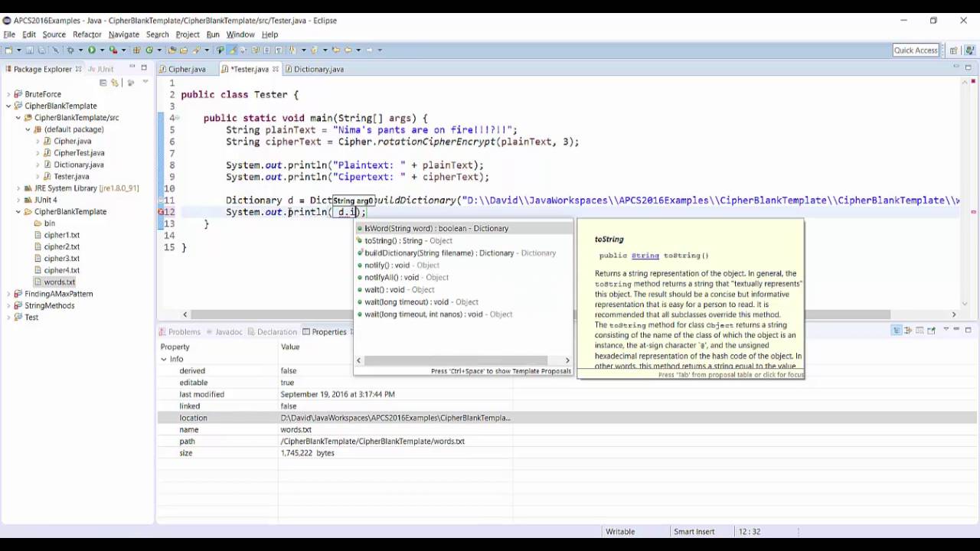
Task: Click the Value column header in Properties
Action: 290,347
